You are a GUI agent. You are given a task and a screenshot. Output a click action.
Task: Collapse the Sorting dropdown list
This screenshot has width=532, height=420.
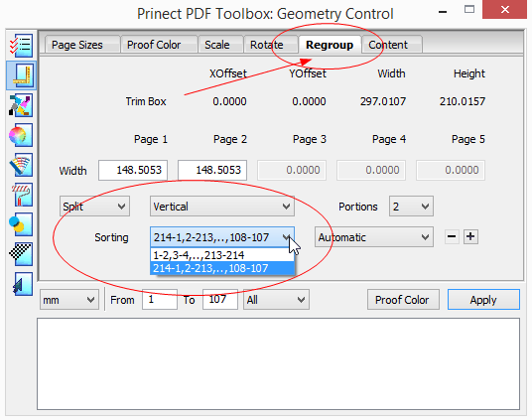click(x=222, y=237)
